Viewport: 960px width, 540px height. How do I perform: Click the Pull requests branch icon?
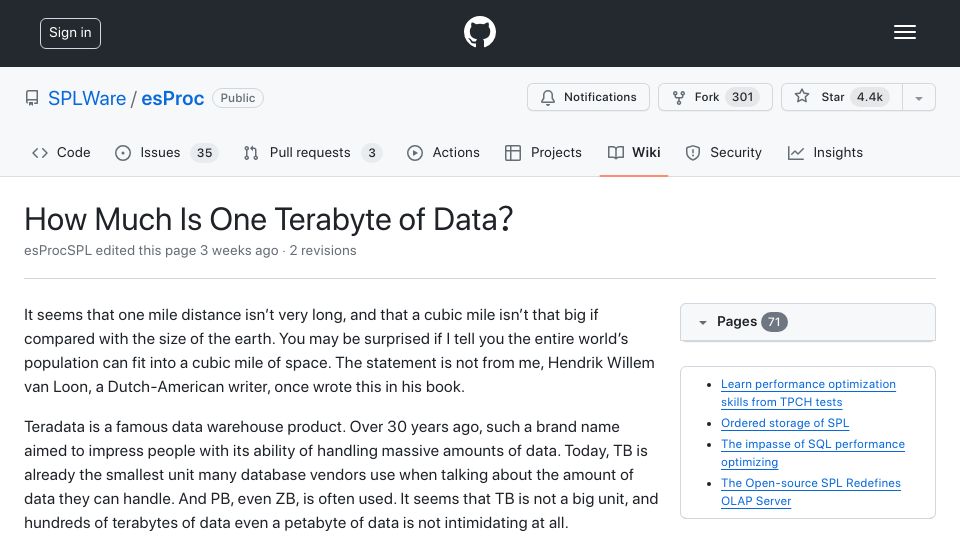click(251, 152)
